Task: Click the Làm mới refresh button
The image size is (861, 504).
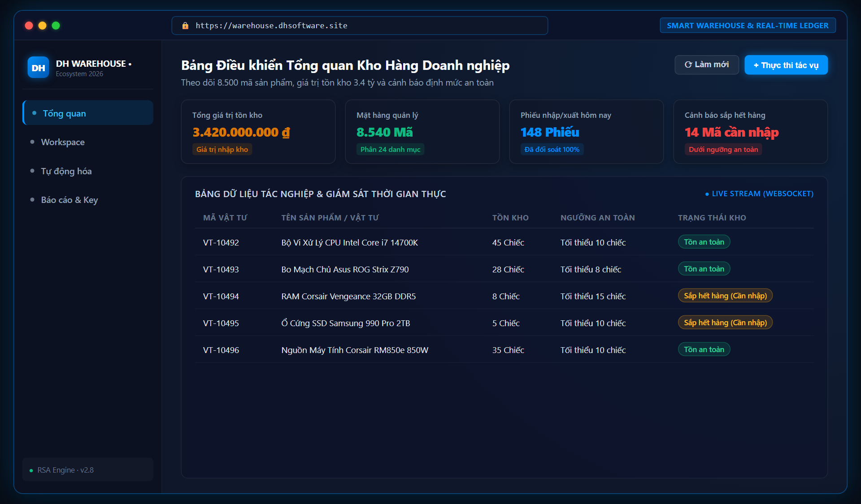Action: click(707, 65)
